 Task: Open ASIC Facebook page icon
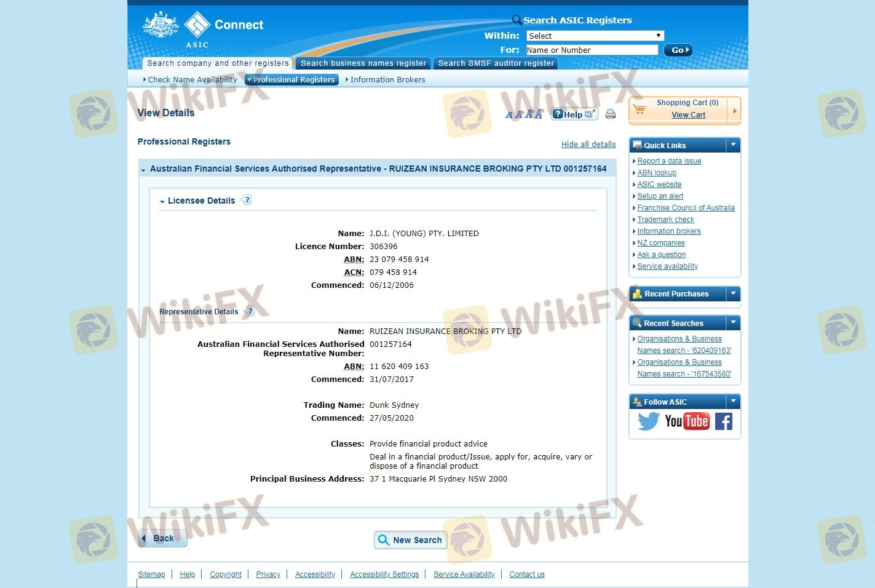coord(724,421)
